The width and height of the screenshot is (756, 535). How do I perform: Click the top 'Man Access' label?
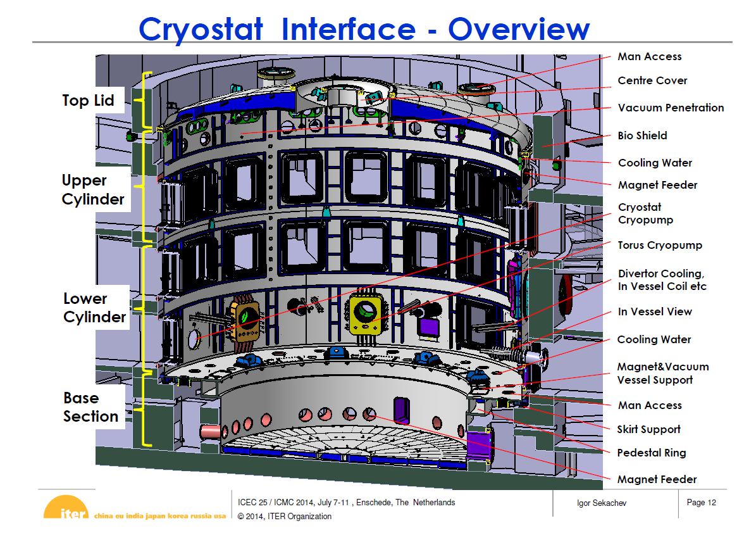(650, 56)
